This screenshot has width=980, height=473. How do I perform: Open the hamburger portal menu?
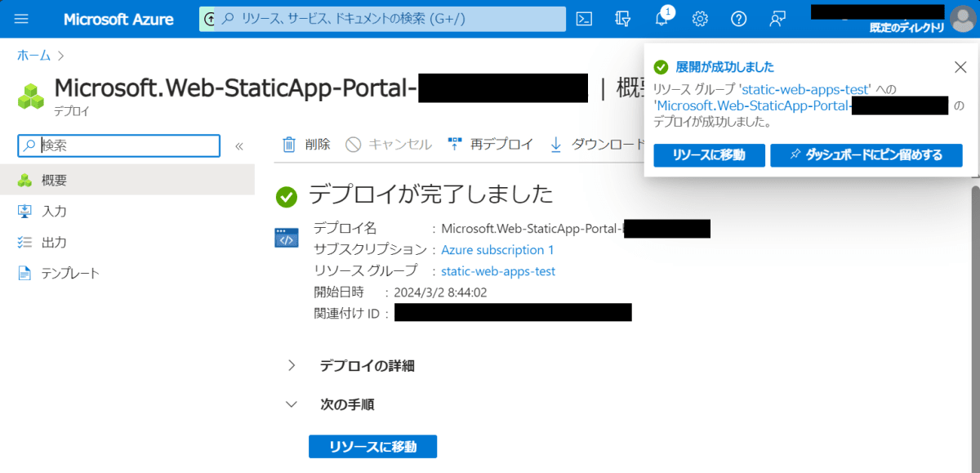[x=22, y=19]
